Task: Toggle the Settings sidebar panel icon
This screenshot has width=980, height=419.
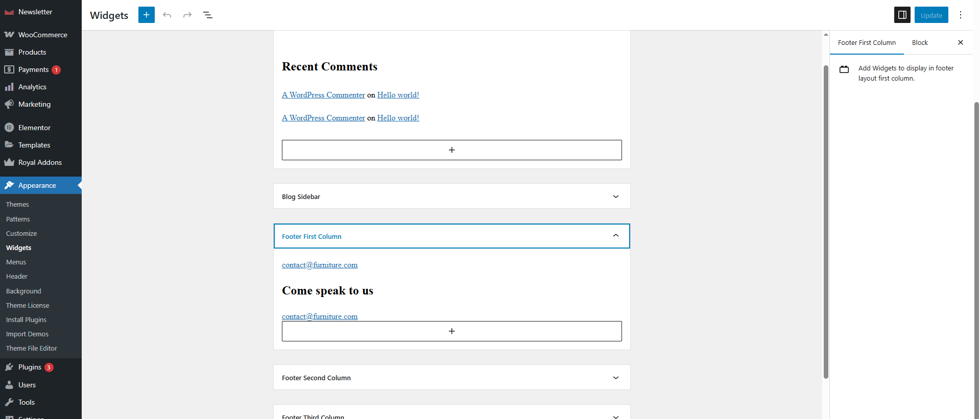Action: tap(902, 15)
